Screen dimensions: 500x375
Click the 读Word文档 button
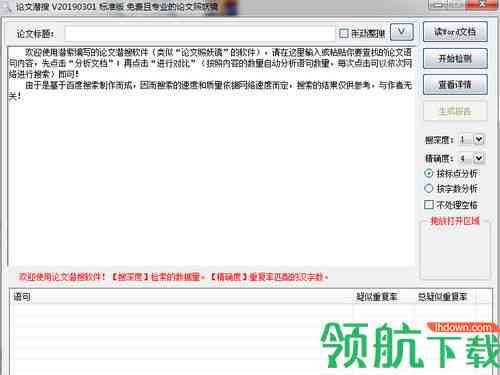tap(455, 32)
